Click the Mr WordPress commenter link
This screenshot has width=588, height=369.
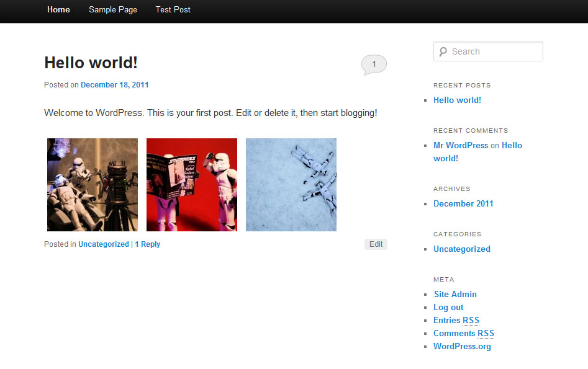click(461, 145)
